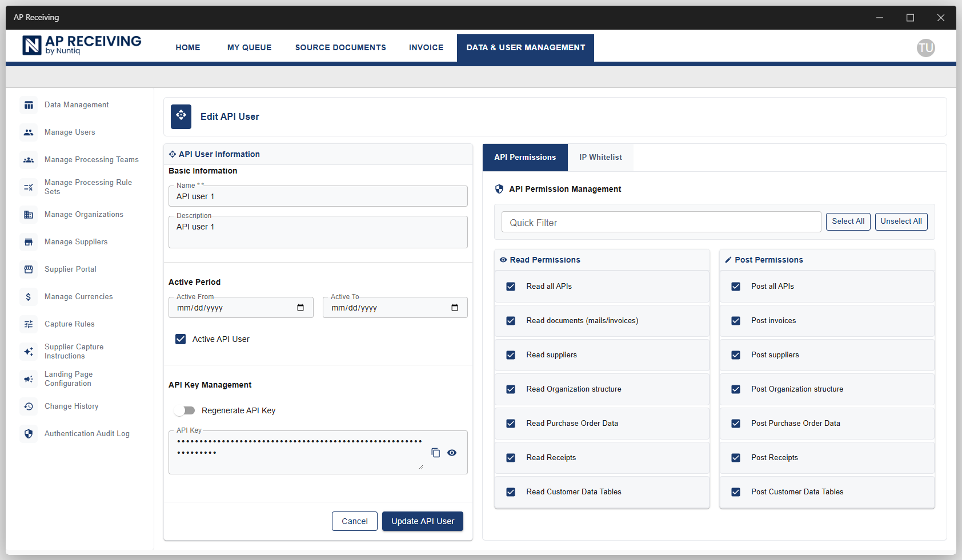
Task: Click the Update API User button
Action: [422, 521]
